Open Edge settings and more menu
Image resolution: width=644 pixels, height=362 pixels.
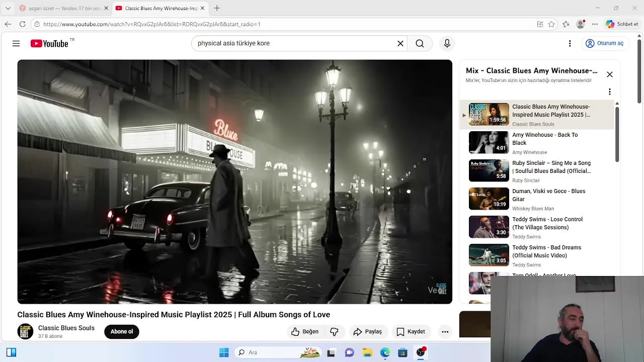click(595, 24)
